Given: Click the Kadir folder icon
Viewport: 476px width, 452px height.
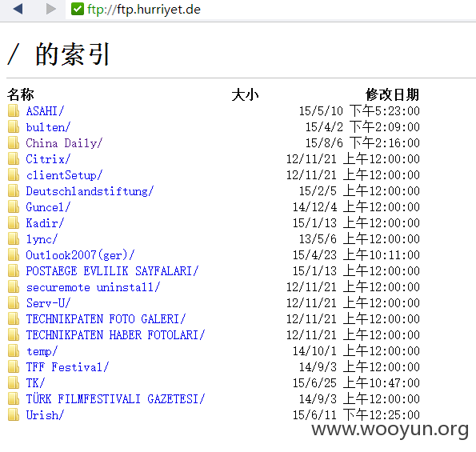Looking at the screenshot, I should 14,222.
